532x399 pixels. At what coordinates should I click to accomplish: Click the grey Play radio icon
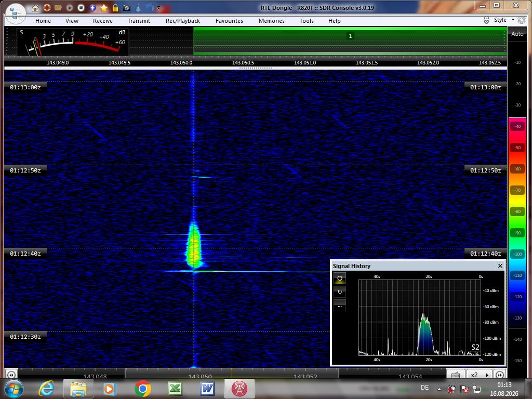click(x=69, y=7)
